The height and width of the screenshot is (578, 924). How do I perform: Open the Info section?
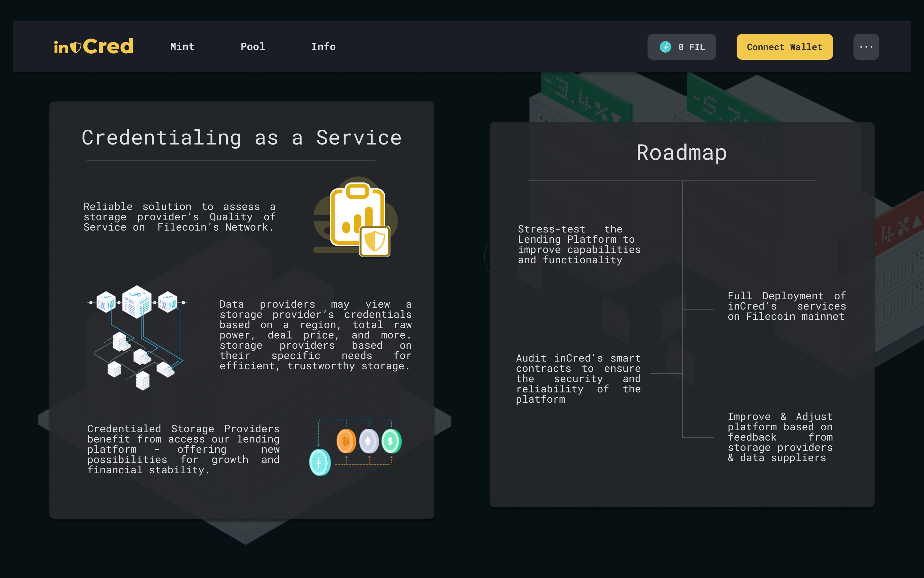tap(323, 47)
